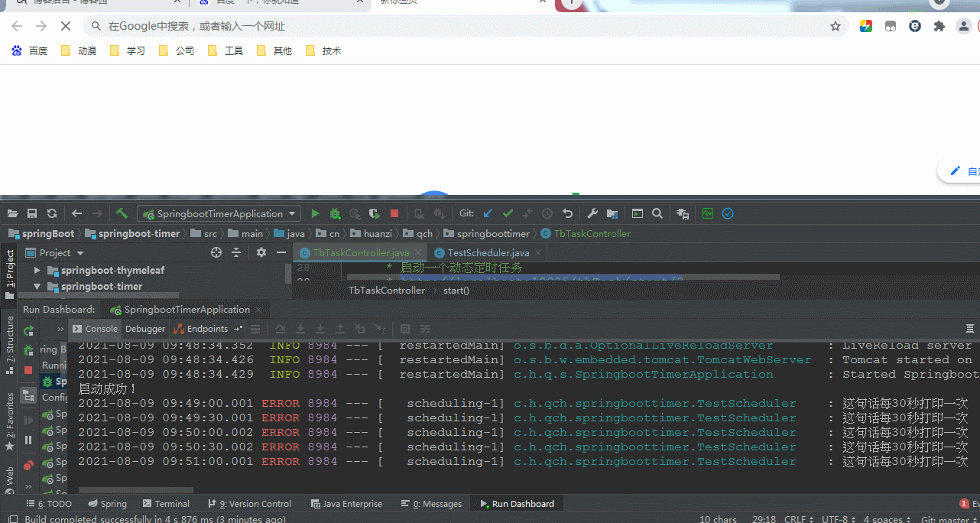This screenshot has width=980, height=523.
Task: Open the 2: Favorites side tool window
Action: 9,421
